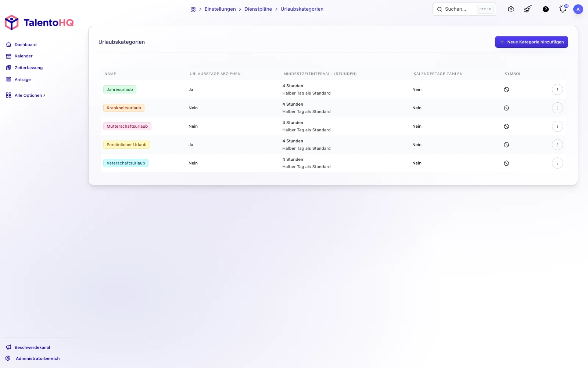The height and width of the screenshot is (368, 588).
Task: Open the actions menu for Krankheitsurlaub
Action: click(557, 108)
